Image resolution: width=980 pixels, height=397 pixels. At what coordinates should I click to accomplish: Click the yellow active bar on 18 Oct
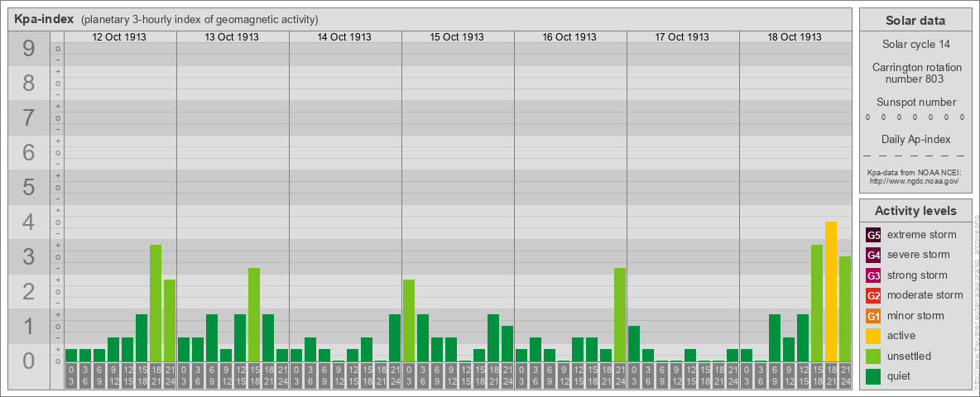coord(831,291)
